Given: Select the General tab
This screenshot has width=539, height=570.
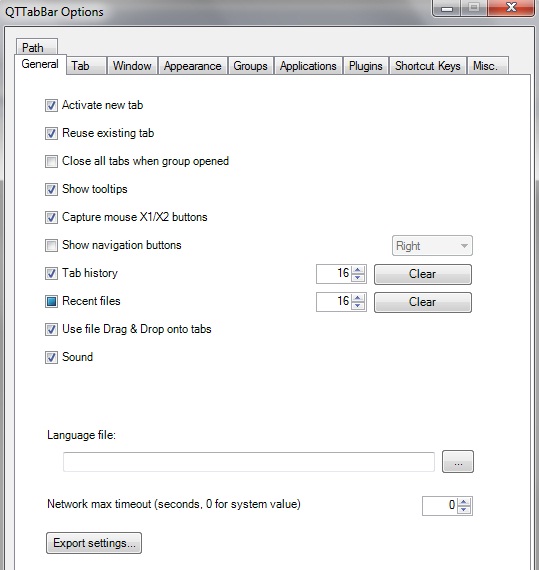Looking at the screenshot, I should click(40, 64).
